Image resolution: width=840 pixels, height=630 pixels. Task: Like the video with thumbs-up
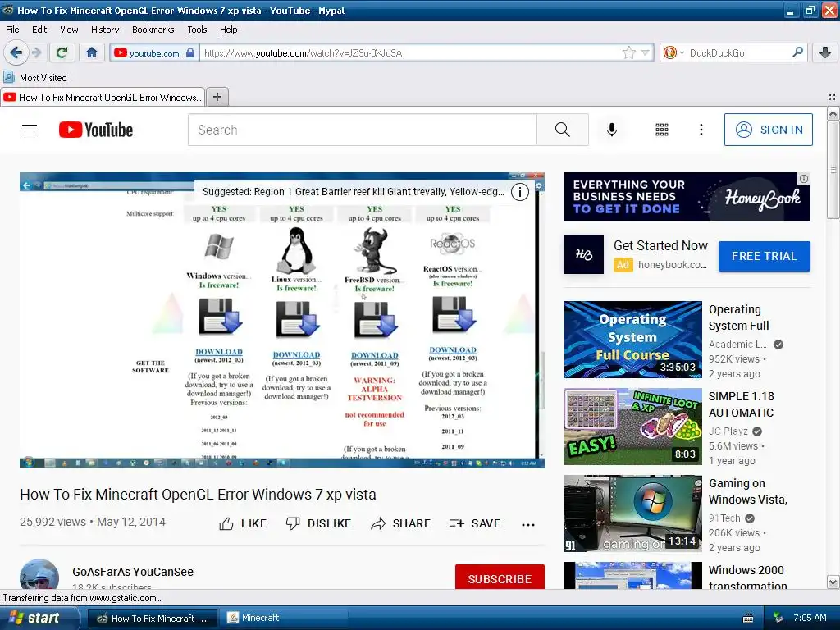(x=243, y=523)
